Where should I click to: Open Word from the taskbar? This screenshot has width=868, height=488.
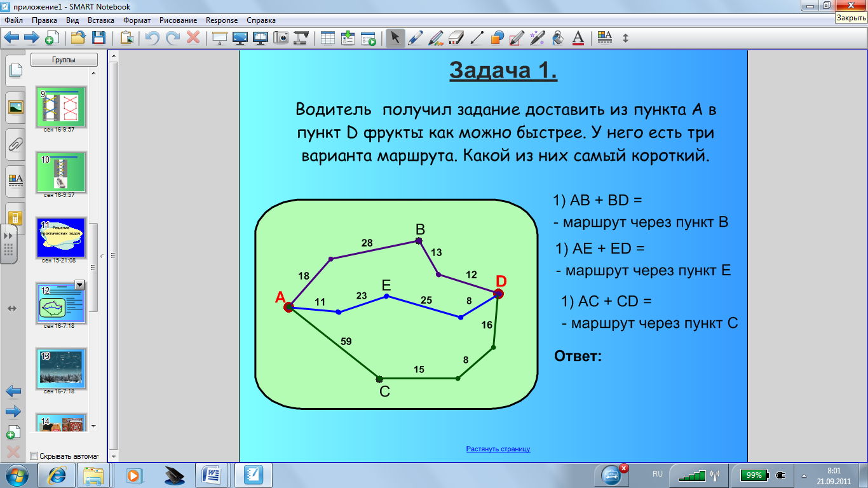[211, 475]
